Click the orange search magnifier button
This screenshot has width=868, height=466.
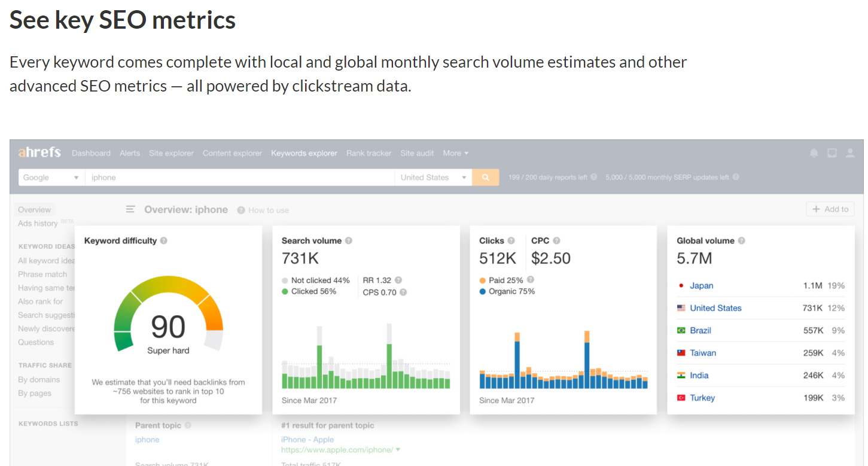[486, 177]
